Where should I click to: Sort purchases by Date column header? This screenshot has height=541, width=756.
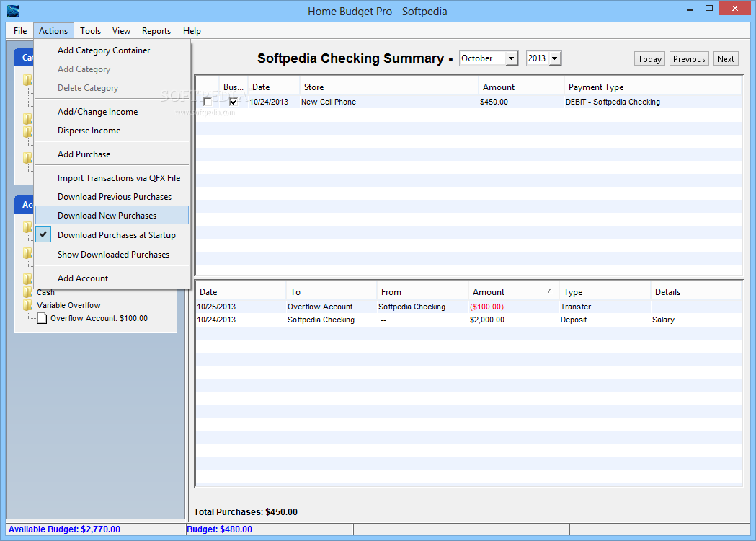(x=273, y=87)
